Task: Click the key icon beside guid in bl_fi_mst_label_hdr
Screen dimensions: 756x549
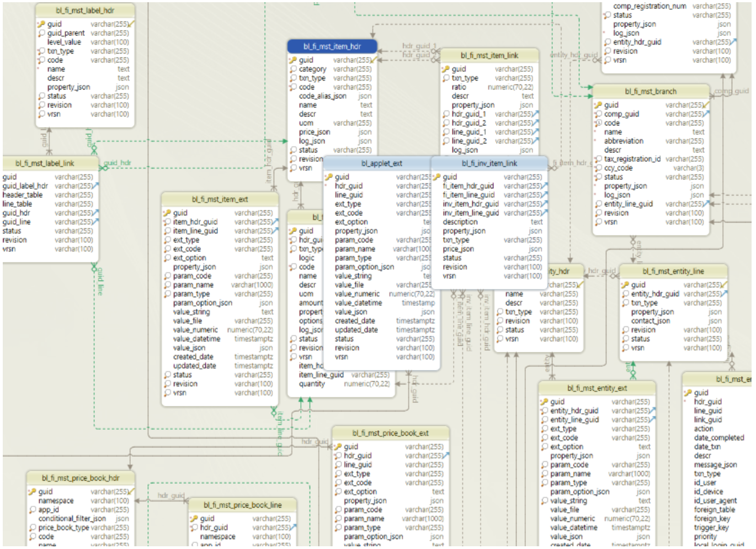Action: pos(41,24)
